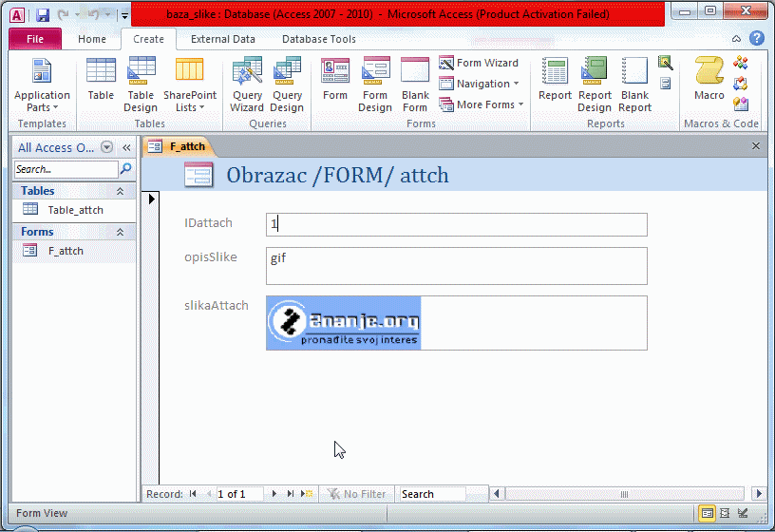Select Table_attch in the navigation pane

(75, 210)
